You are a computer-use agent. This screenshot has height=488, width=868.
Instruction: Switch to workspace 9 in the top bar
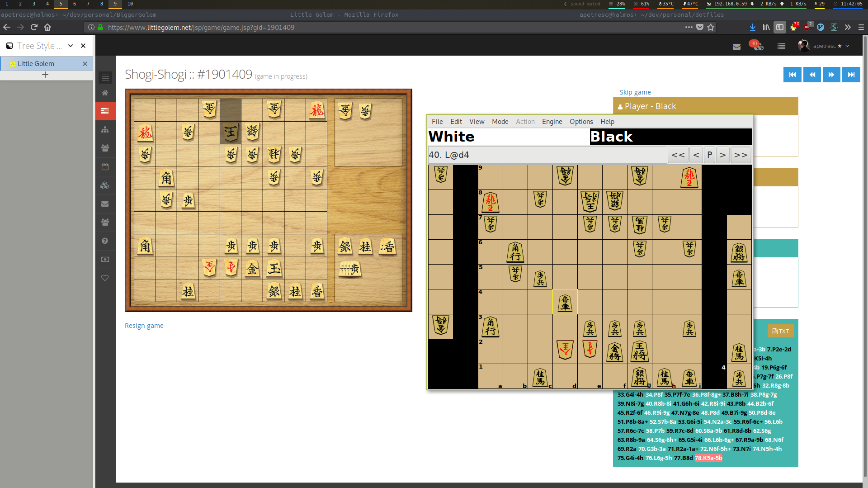(x=115, y=4)
